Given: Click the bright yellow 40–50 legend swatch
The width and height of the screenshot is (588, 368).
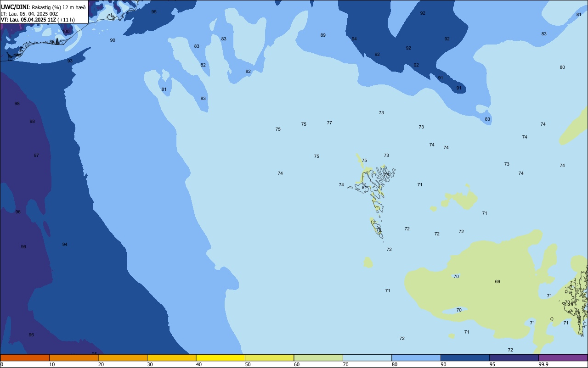Looking at the screenshot, I should click(220, 357).
